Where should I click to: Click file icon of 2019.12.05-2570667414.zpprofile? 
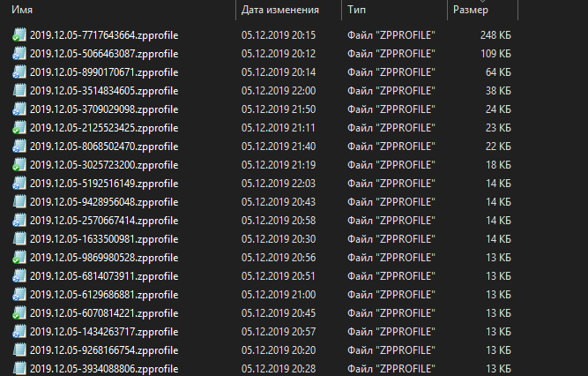(19, 220)
